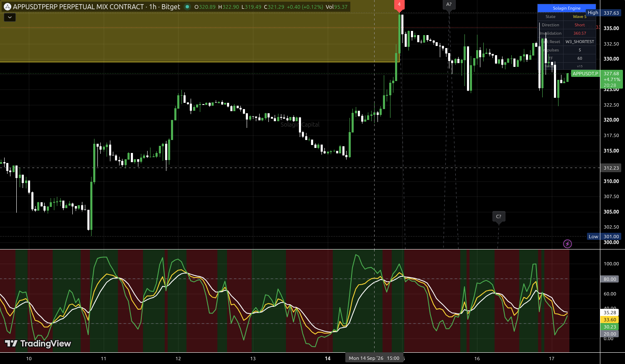Click the APP symbol logo icon
Viewport: 625px width, 364px height.
(x=7, y=7)
